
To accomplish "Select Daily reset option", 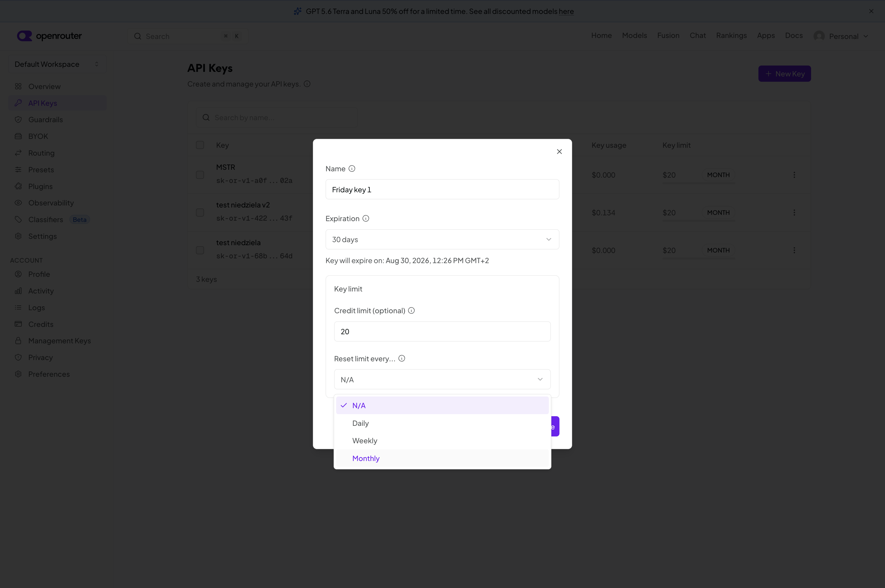I will pos(442,423).
